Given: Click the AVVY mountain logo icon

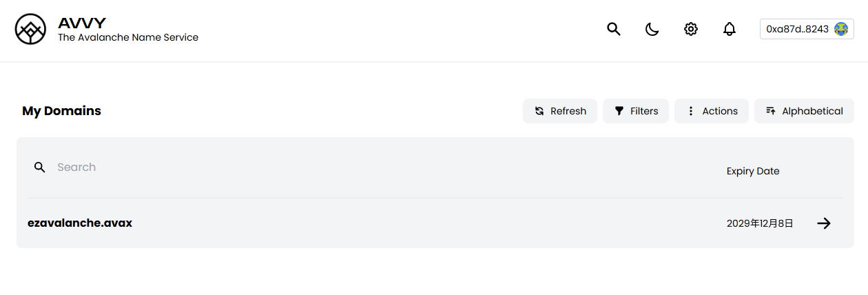Looking at the screenshot, I should click(30, 30).
